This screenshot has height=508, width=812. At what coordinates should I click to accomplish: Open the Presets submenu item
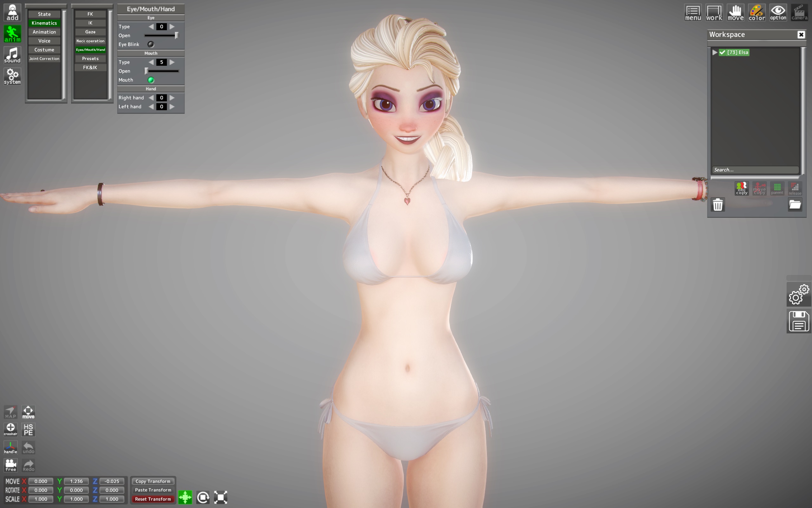[90, 58]
